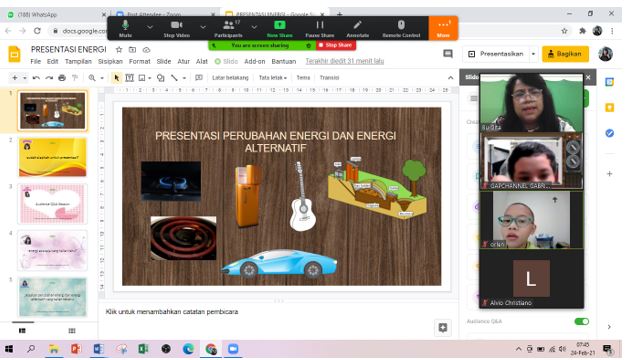This screenshot has width=626, height=360.
Task: Open the Edit menu
Action: click(52, 61)
